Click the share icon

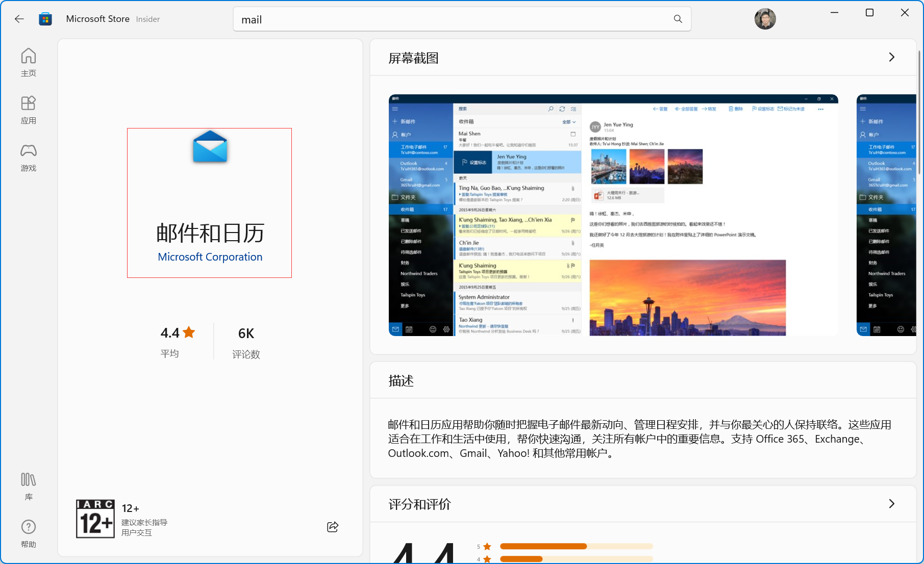333,527
